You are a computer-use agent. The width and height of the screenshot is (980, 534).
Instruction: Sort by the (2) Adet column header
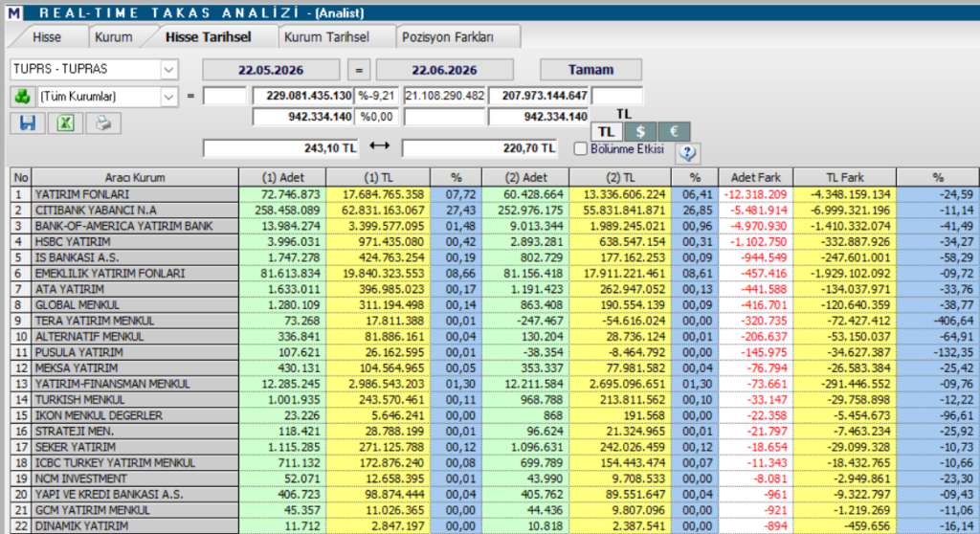pyautogui.click(x=525, y=178)
